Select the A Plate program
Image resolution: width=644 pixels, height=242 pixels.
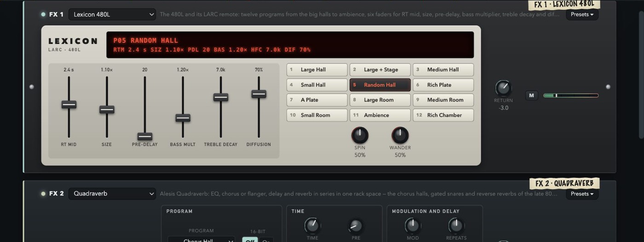point(317,100)
